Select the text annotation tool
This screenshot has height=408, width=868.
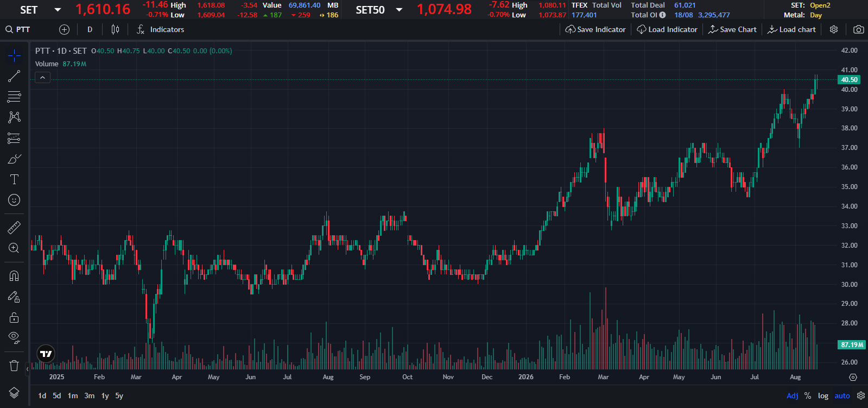14,180
